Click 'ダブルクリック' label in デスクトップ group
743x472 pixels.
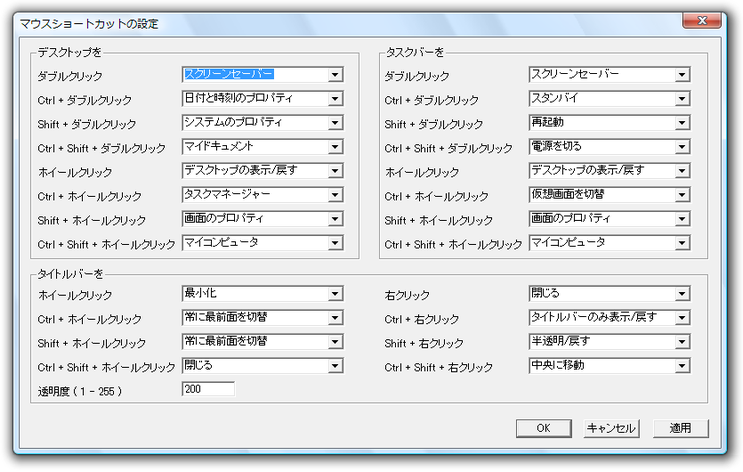click(x=70, y=76)
